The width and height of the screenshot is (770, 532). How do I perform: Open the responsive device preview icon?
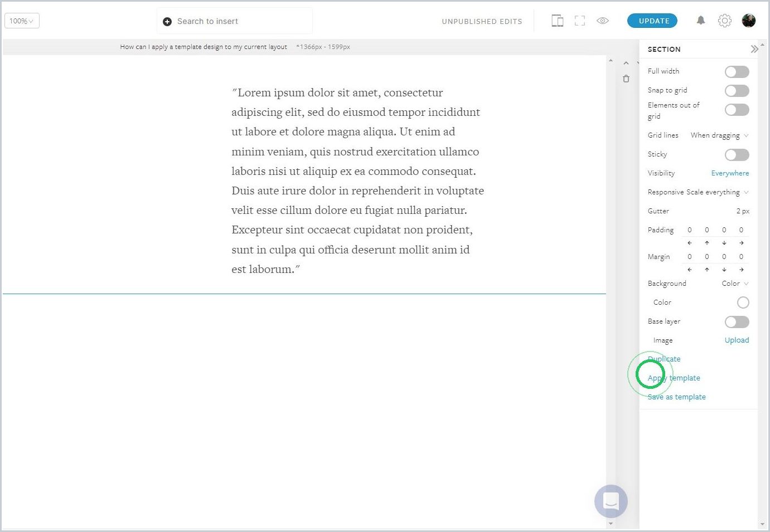click(x=557, y=21)
